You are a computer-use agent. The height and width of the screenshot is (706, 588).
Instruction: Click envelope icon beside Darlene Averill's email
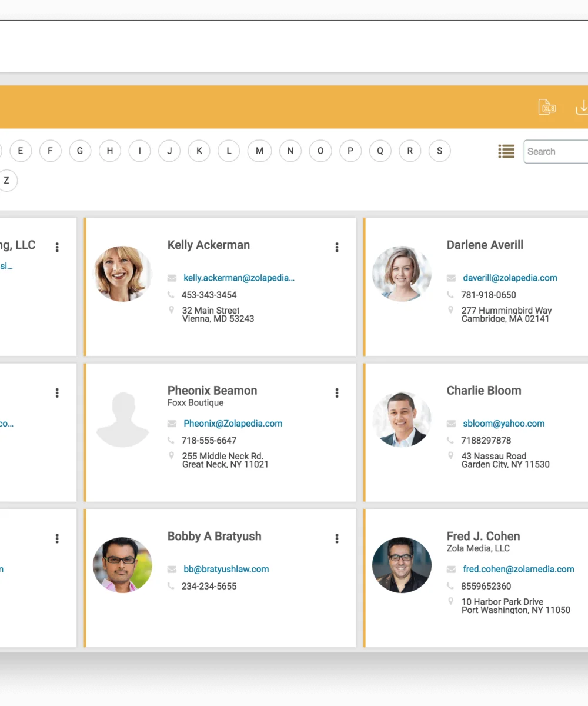point(452,278)
